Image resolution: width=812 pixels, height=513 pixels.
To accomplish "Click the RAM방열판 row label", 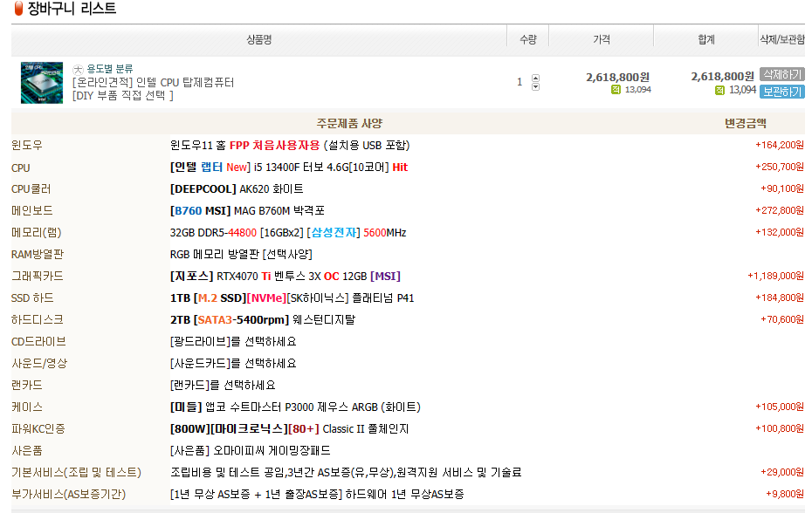I will pyautogui.click(x=38, y=254).
